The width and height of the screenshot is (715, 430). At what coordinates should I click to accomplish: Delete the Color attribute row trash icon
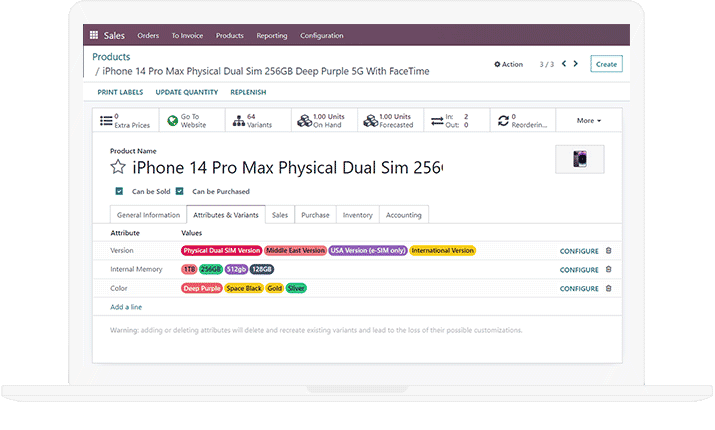pyautogui.click(x=608, y=288)
